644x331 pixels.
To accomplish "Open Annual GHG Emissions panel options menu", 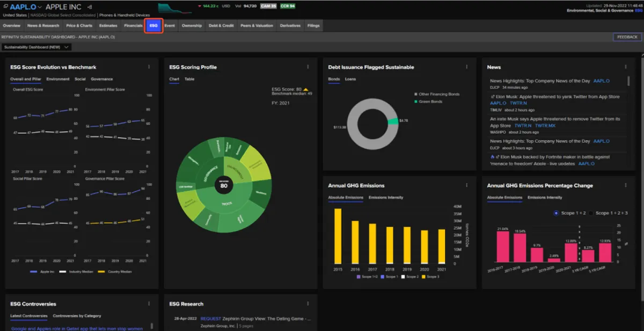I will [467, 186].
